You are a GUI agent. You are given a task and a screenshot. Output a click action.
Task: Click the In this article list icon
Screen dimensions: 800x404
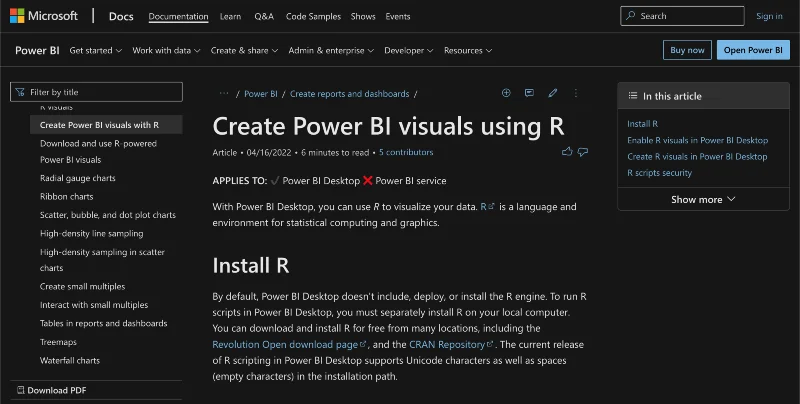(633, 96)
